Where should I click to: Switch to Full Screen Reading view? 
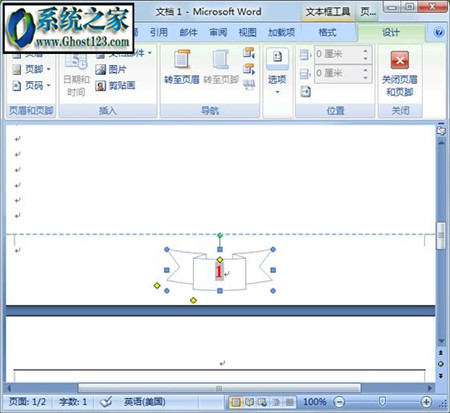[x=249, y=402]
